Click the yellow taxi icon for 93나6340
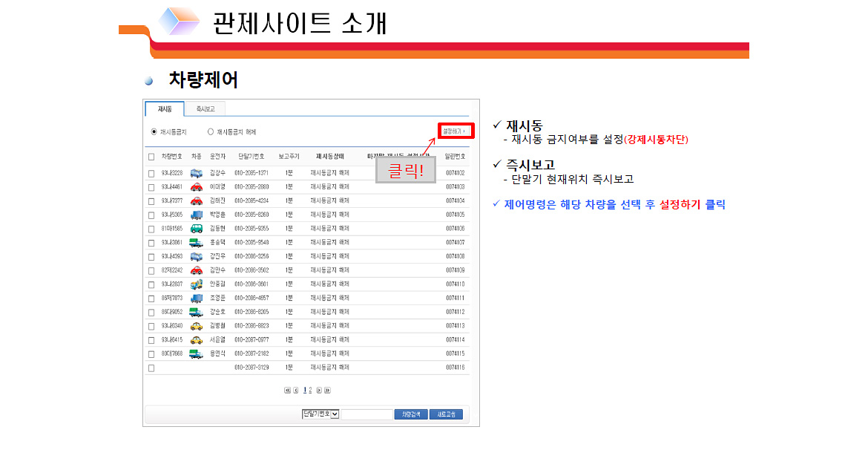Image resolution: width=868 pixels, height=473 pixels. click(x=196, y=326)
